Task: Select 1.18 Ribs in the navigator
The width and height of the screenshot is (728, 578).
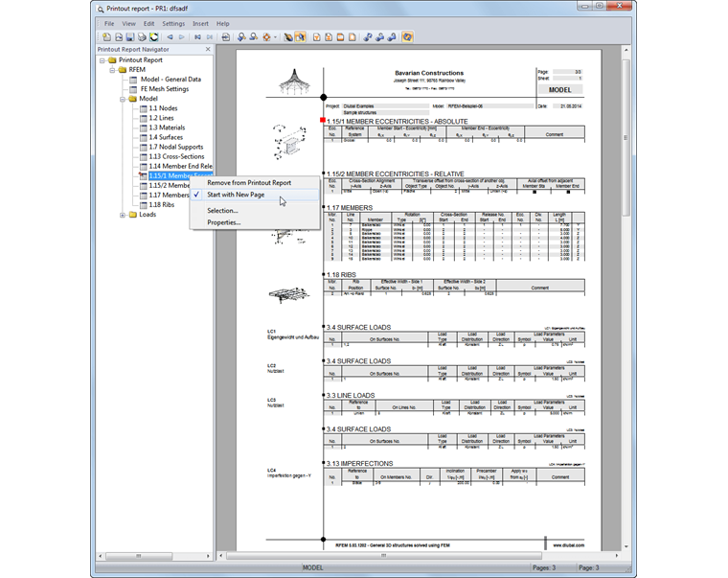Action: pos(162,205)
